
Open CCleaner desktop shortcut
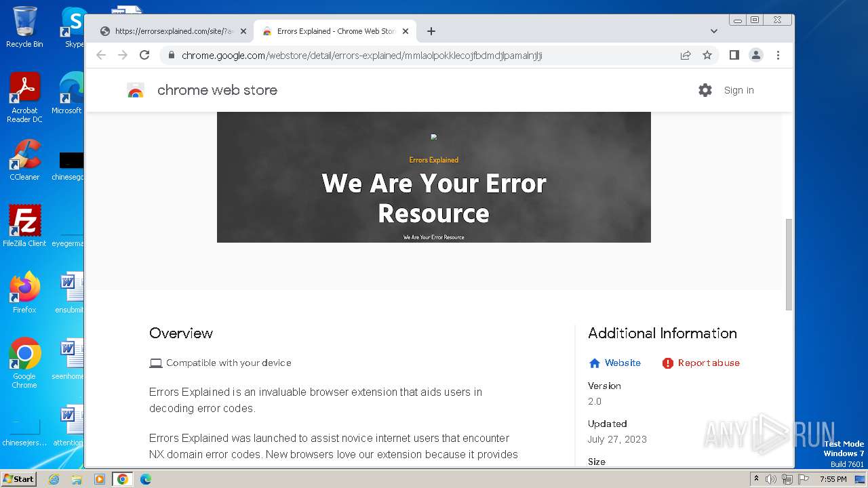click(24, 160)
